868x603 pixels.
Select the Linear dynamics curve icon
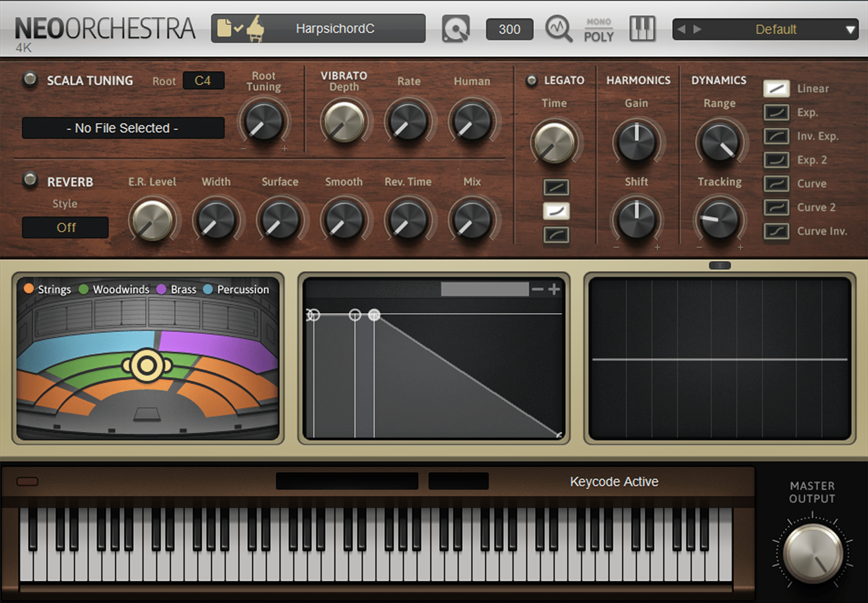(776, 89)
